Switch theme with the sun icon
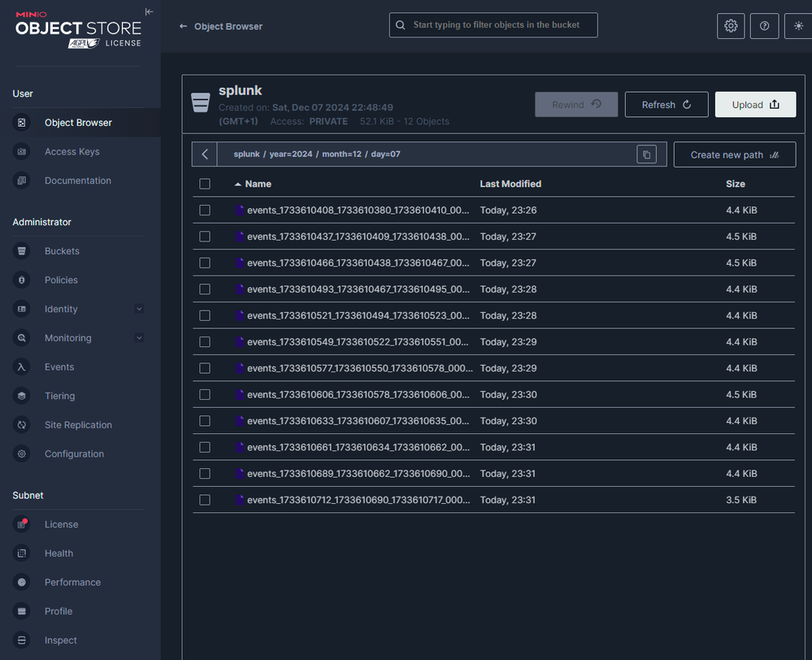Image resolution: width=812 pixels, height=660 pixels. coord(798,26)
